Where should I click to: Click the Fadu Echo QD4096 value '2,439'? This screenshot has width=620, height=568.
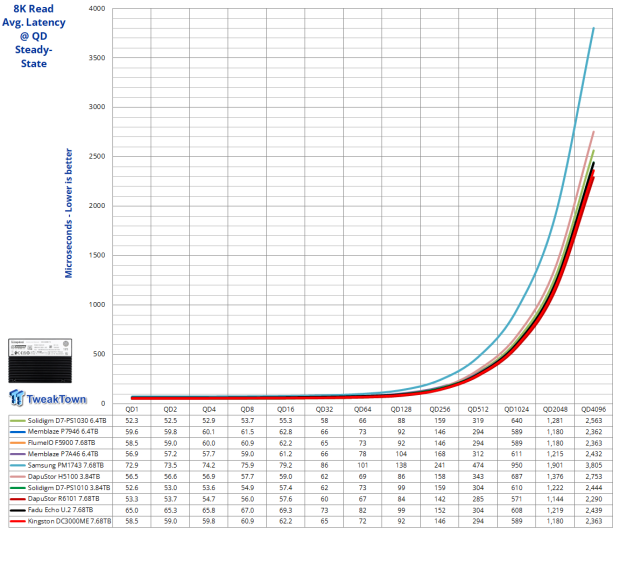594,510
